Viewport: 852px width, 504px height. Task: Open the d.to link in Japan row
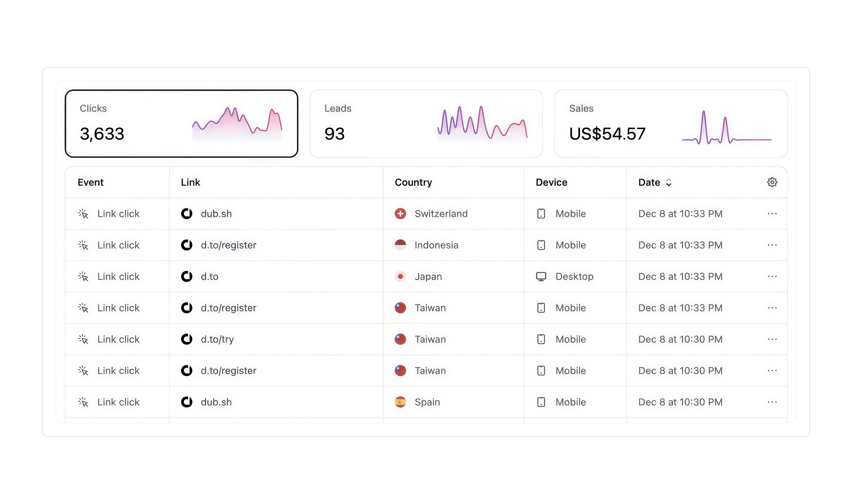(209, 276)
